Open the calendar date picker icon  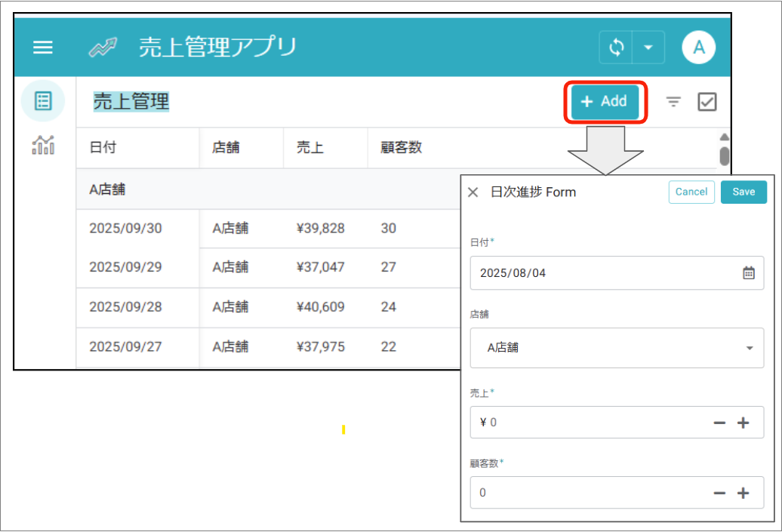(x=749, y=272)
